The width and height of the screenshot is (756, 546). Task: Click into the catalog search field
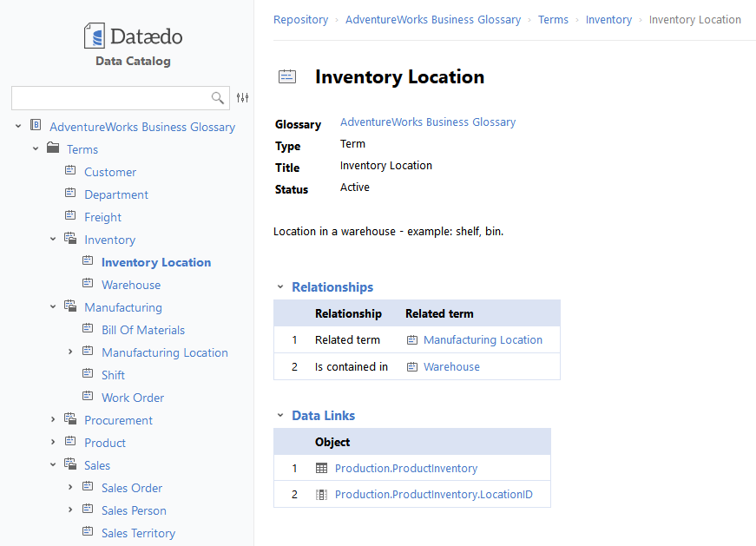[108, 98]
